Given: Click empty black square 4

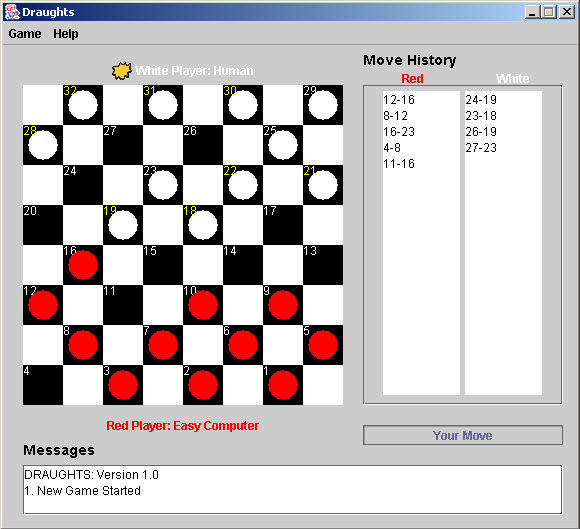Looking at the screenshot, I should pos(43,385).
